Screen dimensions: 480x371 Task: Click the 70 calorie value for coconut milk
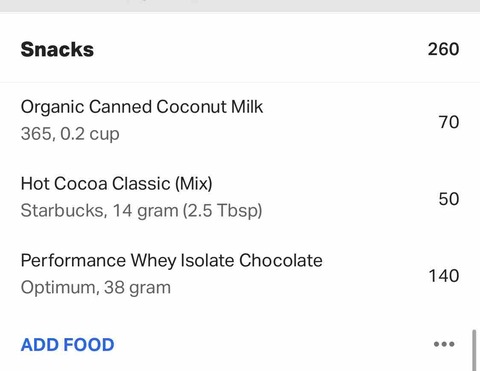[x=449, y=122]
